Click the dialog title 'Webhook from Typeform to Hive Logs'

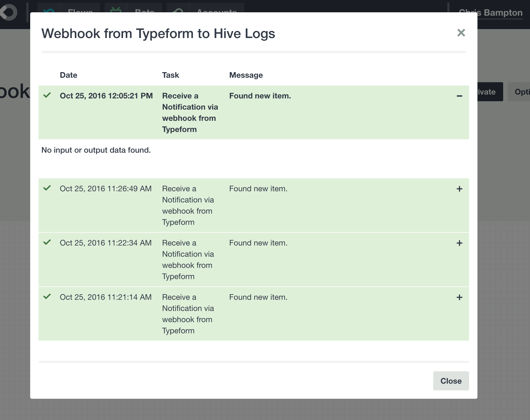coord(158,34)
